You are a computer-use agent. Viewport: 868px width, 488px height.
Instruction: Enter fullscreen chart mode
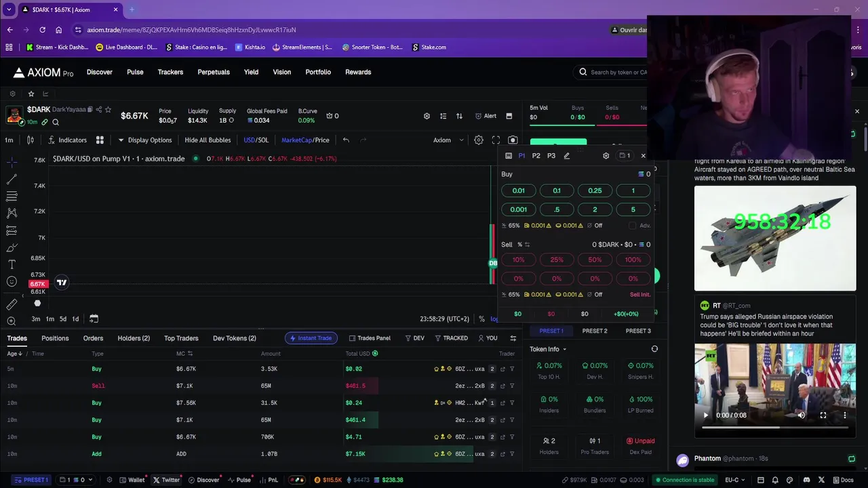coord(496,140)
